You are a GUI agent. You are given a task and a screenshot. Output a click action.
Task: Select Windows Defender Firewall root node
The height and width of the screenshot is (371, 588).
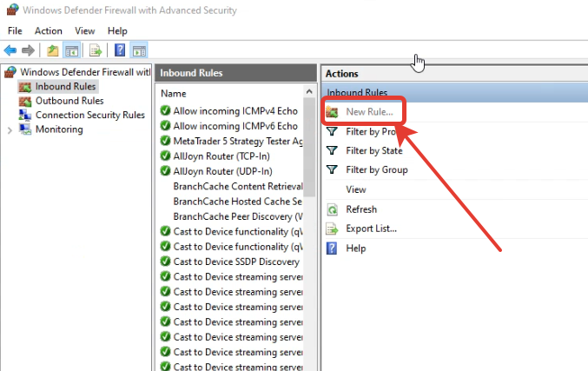point(85,72)
